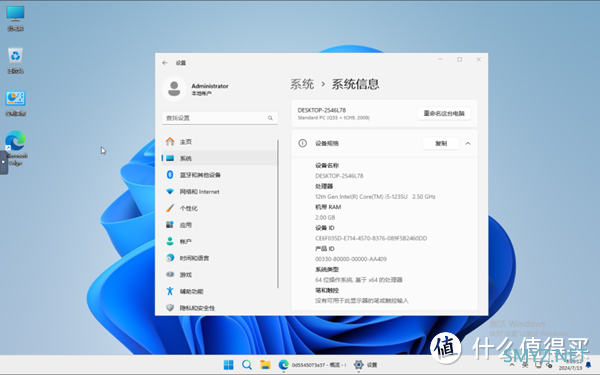Open 帐户 (Accounts) settings category

point(220,241)
